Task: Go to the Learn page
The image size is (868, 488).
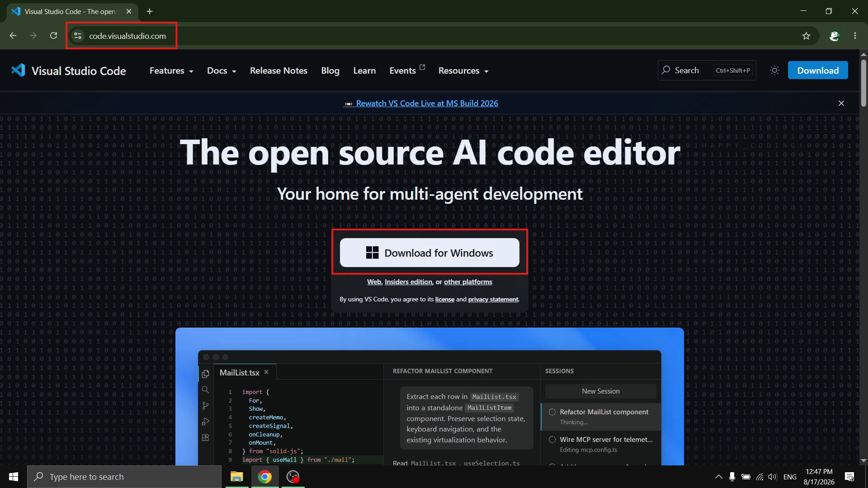Action: pyautogui.click(x=364, y=71)
